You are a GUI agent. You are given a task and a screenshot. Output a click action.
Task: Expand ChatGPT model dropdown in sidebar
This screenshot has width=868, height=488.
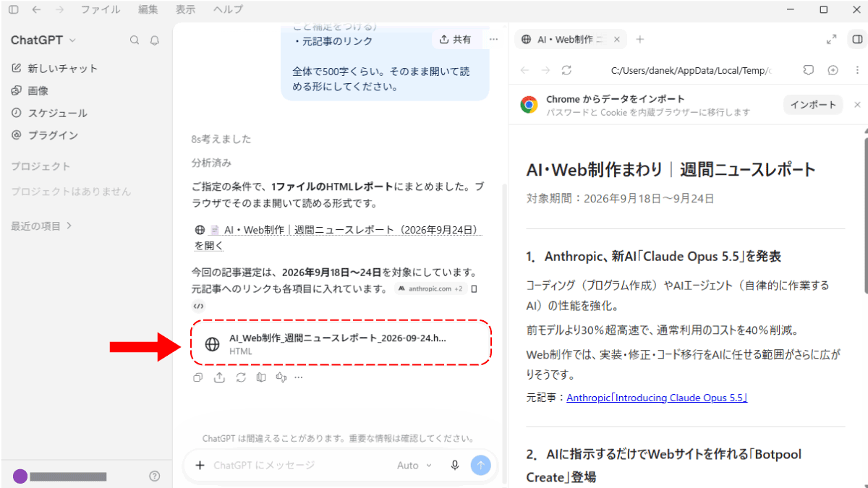coord(43,40)
